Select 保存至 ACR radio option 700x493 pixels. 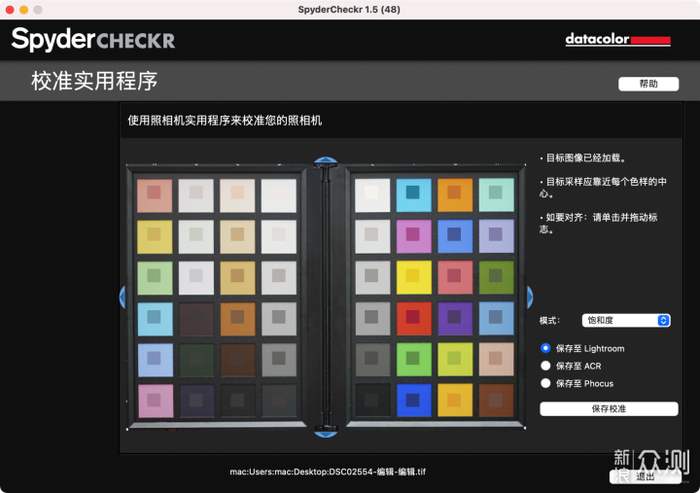point(546,366)
